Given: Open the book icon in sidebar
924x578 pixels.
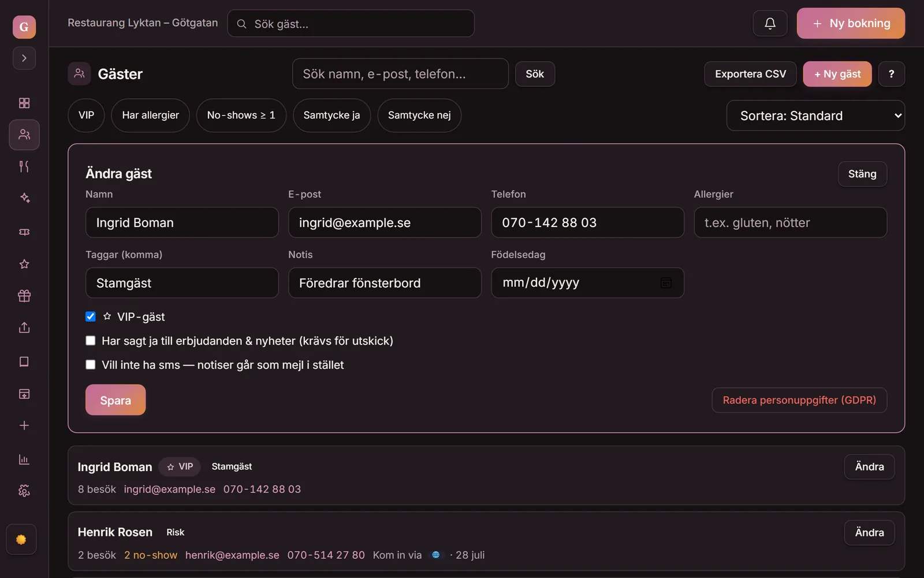Looking at the screenshot, I should point(24,362).
